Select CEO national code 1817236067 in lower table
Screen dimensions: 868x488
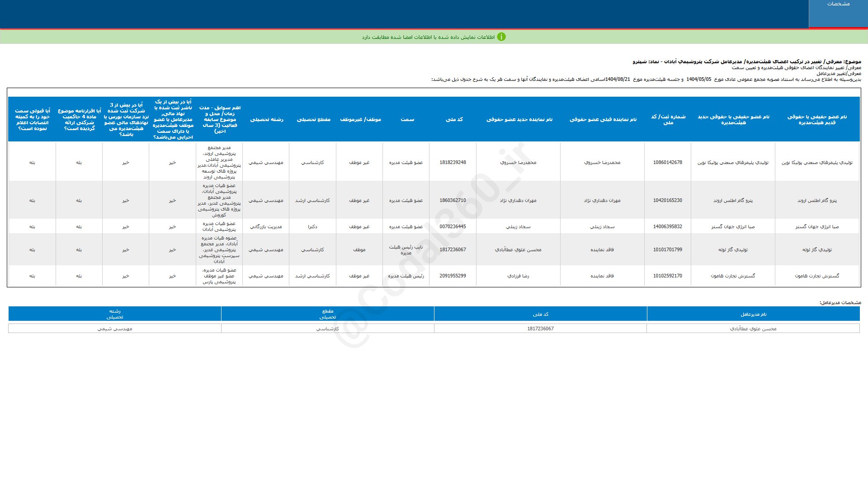coord(540,328)
